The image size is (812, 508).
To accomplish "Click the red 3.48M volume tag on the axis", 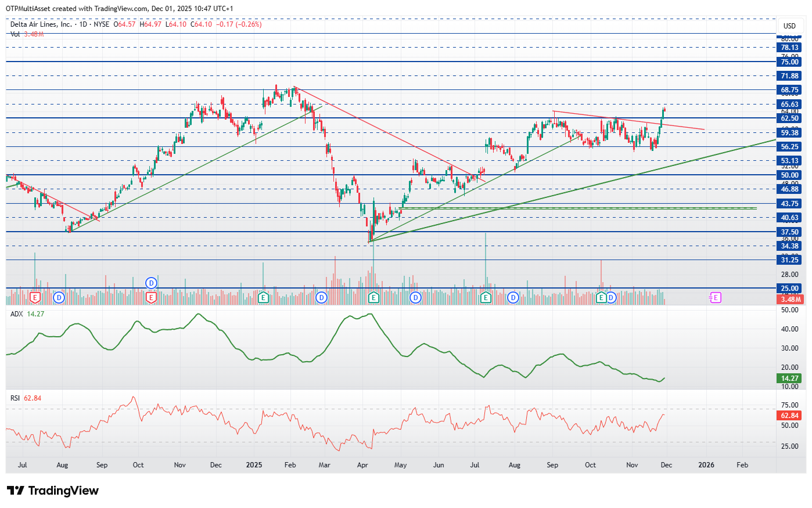I will (x=790, y=300).
